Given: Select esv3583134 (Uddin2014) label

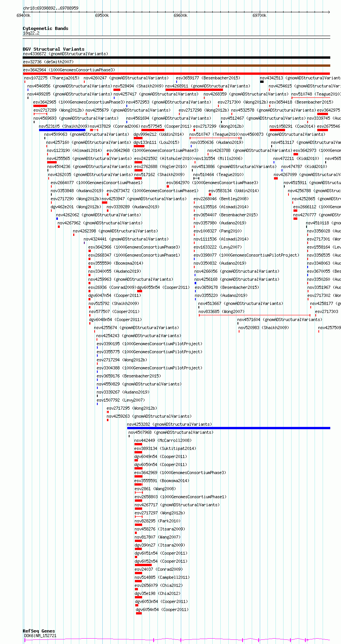Looking at the screenshot, I should pyautogui.click(x=234, y=191).
